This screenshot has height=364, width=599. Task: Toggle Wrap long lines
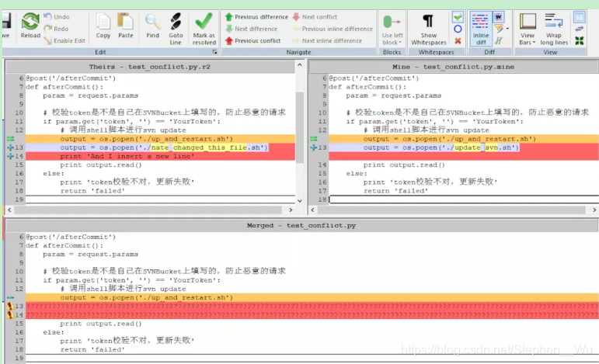pyautogui.click(x=554, y=29)
